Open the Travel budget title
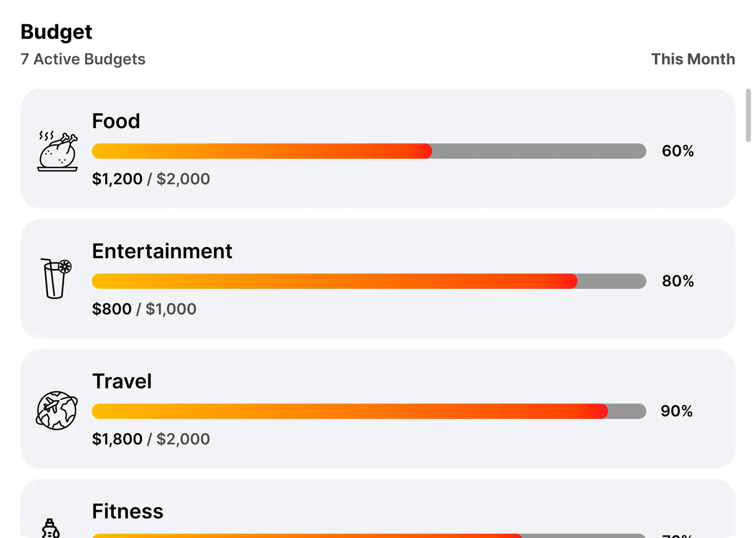Screen dimensions: 756x538 click(122, 382)
